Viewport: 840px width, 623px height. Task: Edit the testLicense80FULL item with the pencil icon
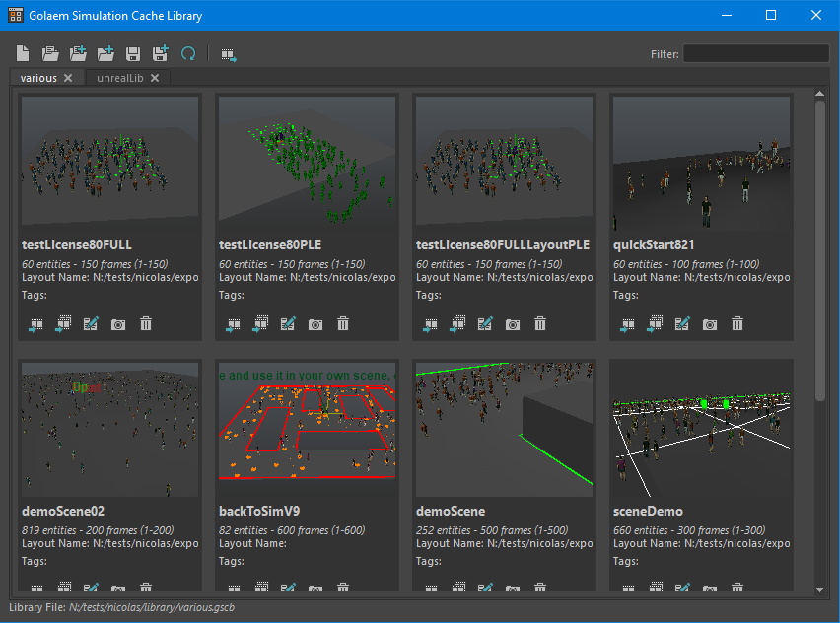tap(91, 323)
